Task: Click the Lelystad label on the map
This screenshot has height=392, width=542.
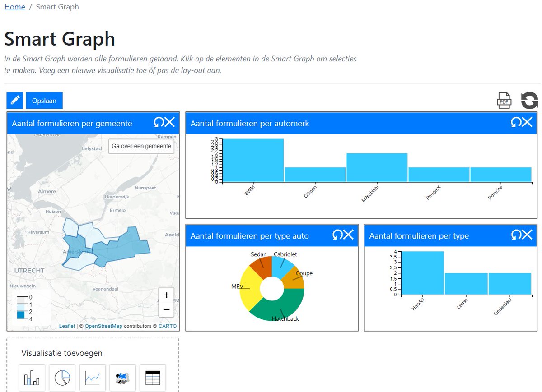Action: point(91,148)
